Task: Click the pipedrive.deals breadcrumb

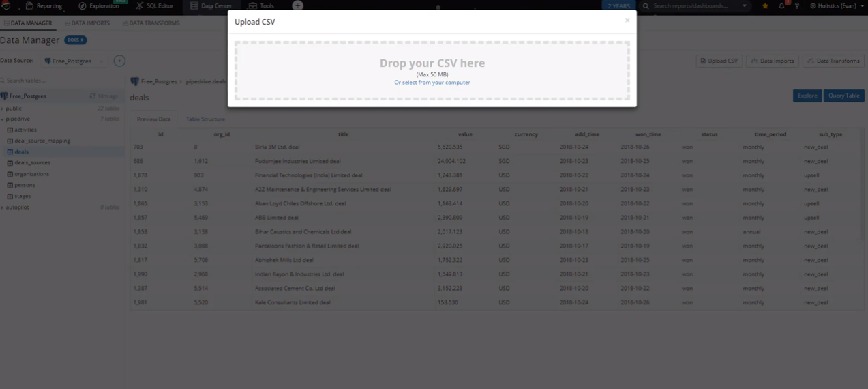Action: (206, 81)
